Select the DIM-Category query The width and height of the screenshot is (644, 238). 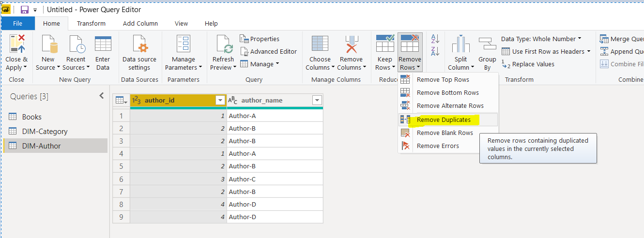tap(55, 131)
